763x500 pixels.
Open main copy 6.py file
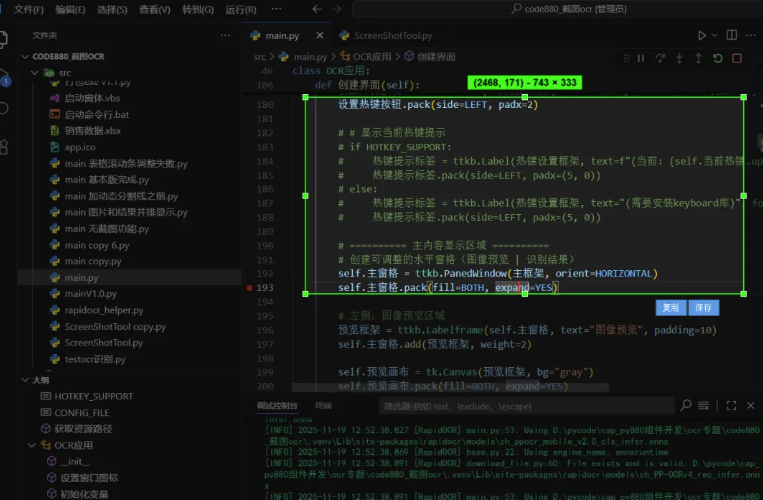point(96,245)
